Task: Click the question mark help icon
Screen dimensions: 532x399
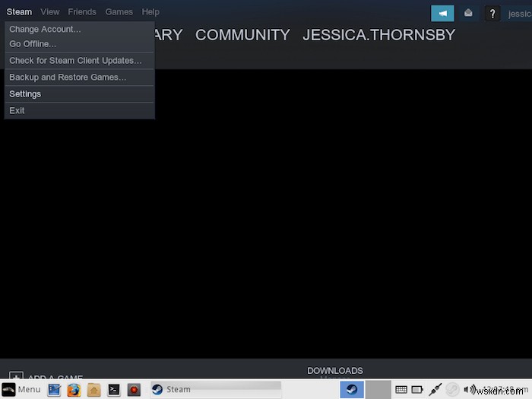Action: (x=492, y=14)
